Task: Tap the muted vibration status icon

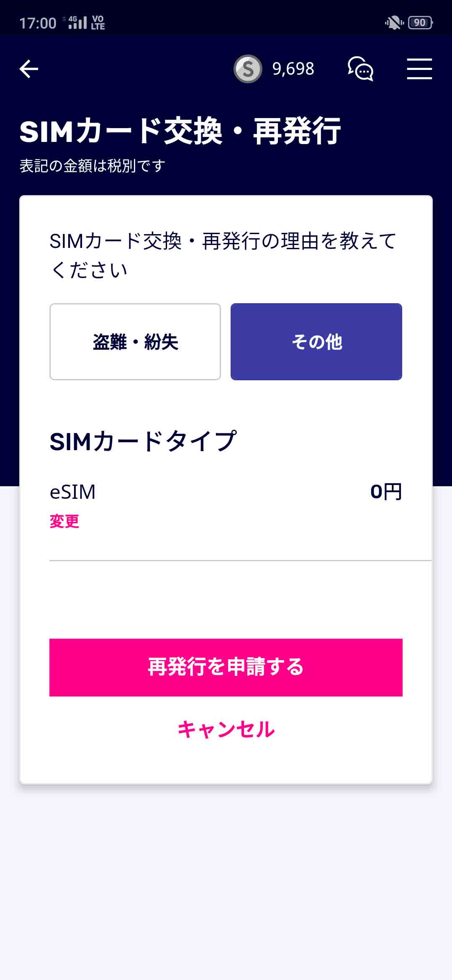Action: [394, 23]
